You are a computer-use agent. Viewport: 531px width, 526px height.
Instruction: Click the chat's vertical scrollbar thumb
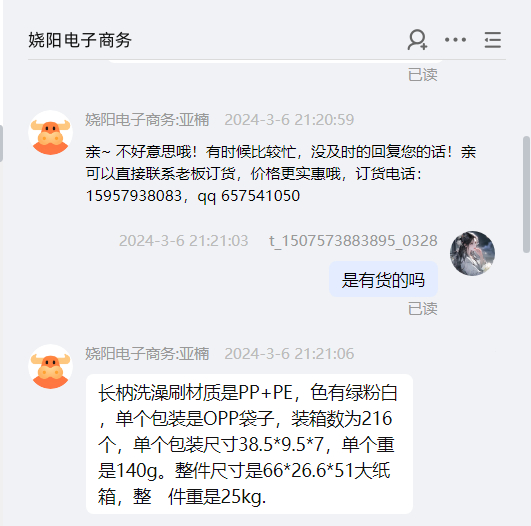click(526, 194)
